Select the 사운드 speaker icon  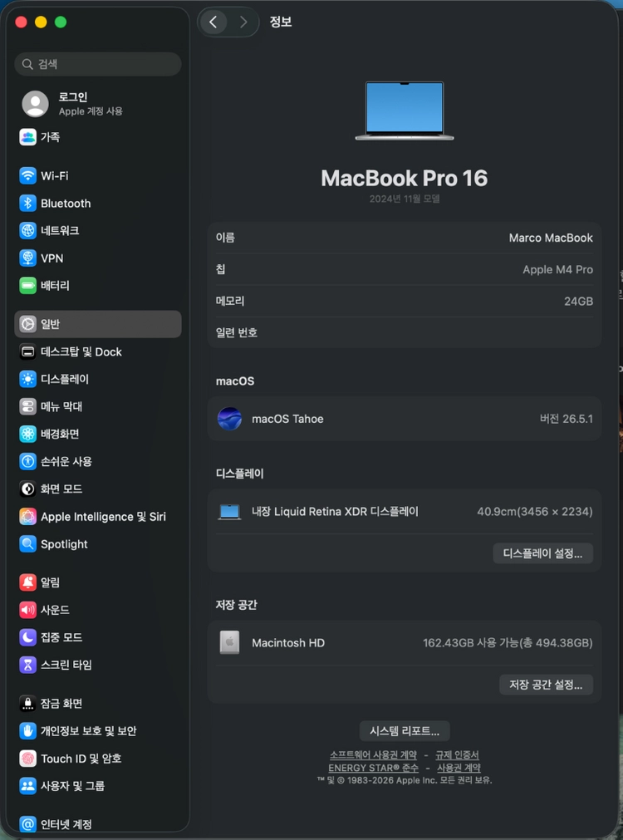pos(28,610)
